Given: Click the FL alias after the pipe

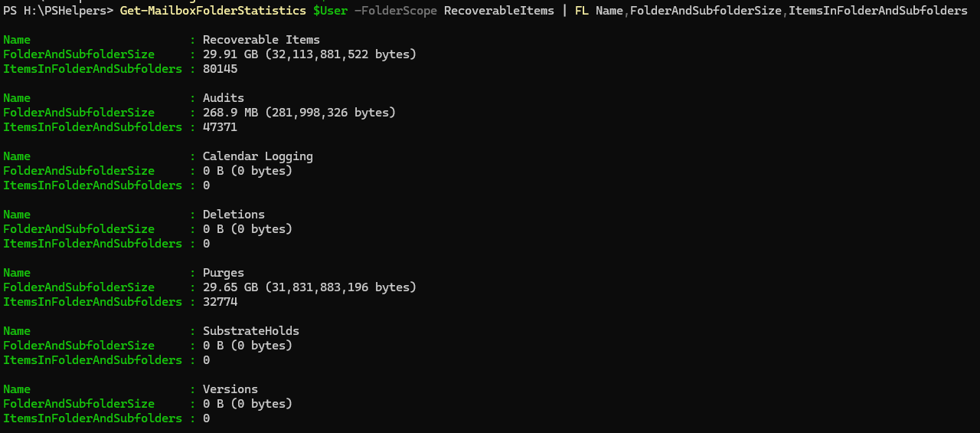Looking at the screenshot, I should pyautogui.click(x=582, y=11).
